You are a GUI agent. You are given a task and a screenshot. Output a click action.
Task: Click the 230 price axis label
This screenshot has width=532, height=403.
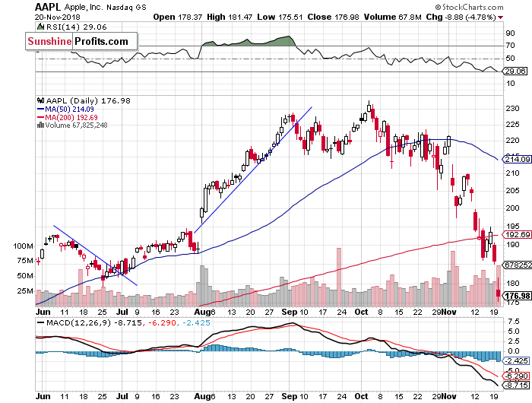(512, 108)
